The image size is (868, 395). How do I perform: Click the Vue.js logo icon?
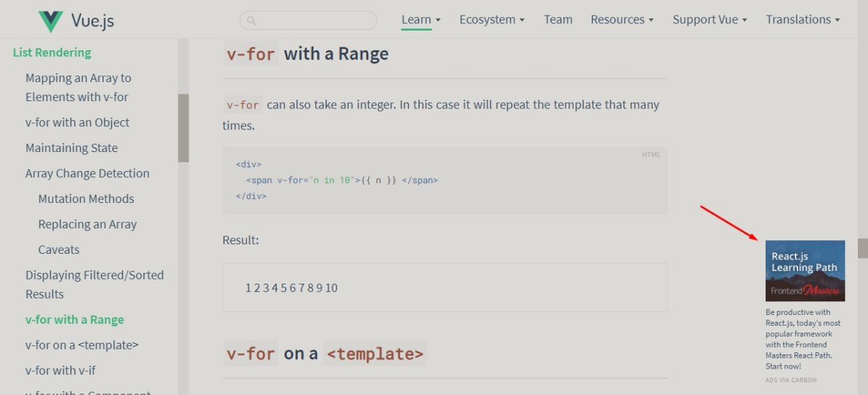point(50,21)
